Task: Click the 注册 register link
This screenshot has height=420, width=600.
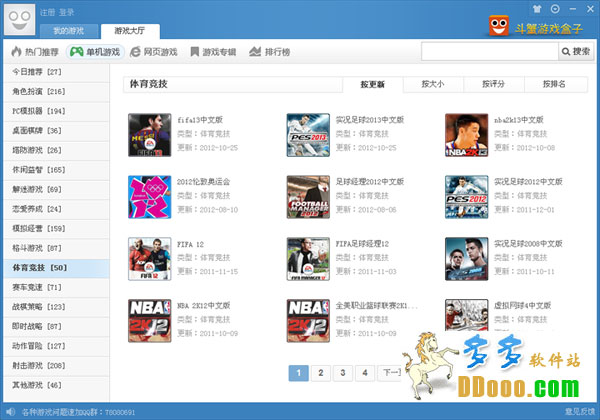Action: [x=48, y=13]
